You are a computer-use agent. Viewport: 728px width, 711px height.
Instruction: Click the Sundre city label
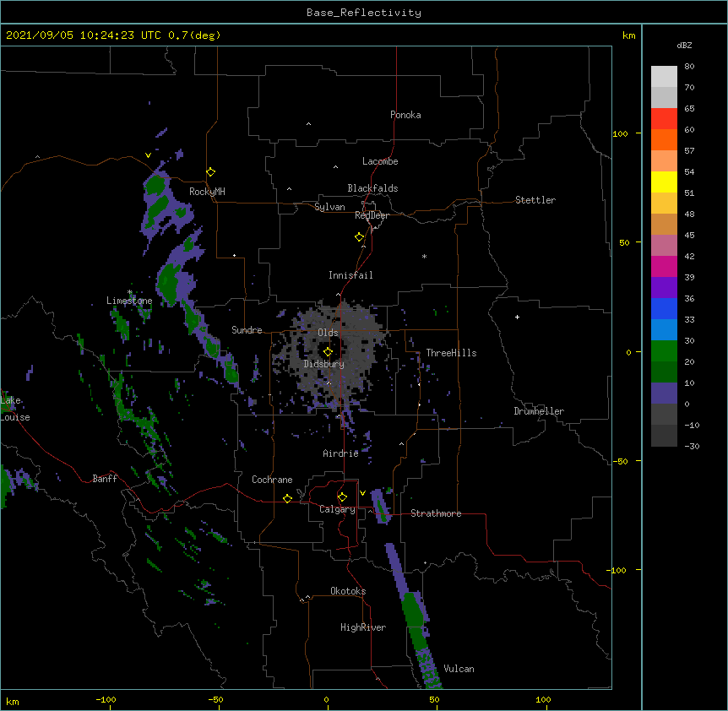tap(247, 330)
